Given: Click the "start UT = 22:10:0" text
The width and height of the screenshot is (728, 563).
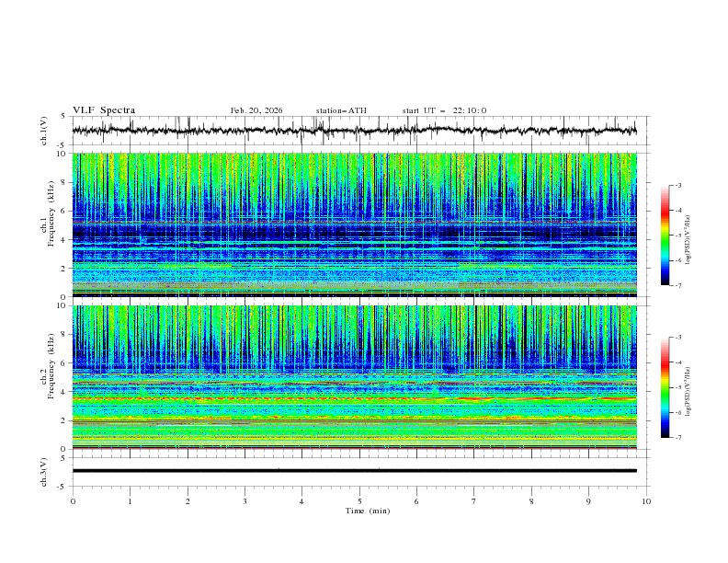Looking at the screenshot, I should 444,110.
